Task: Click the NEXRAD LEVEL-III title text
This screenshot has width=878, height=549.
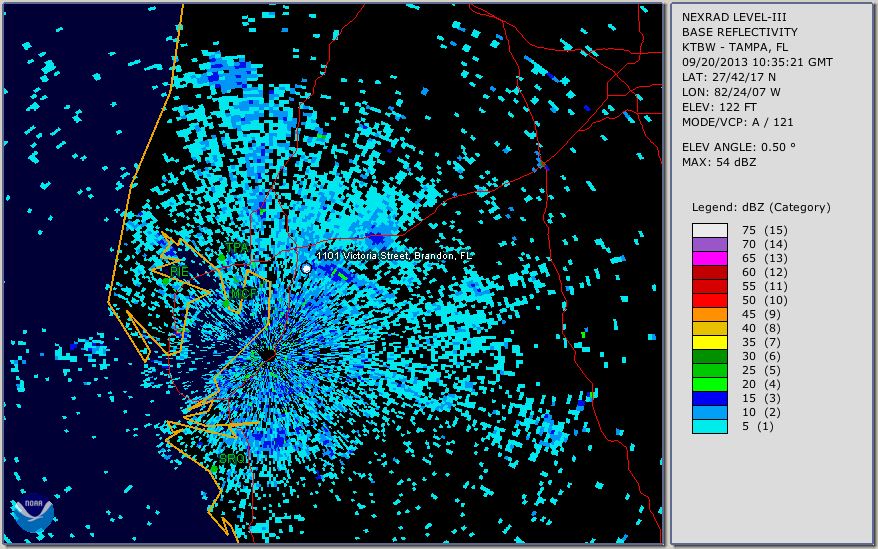Action: click(734, 17)
